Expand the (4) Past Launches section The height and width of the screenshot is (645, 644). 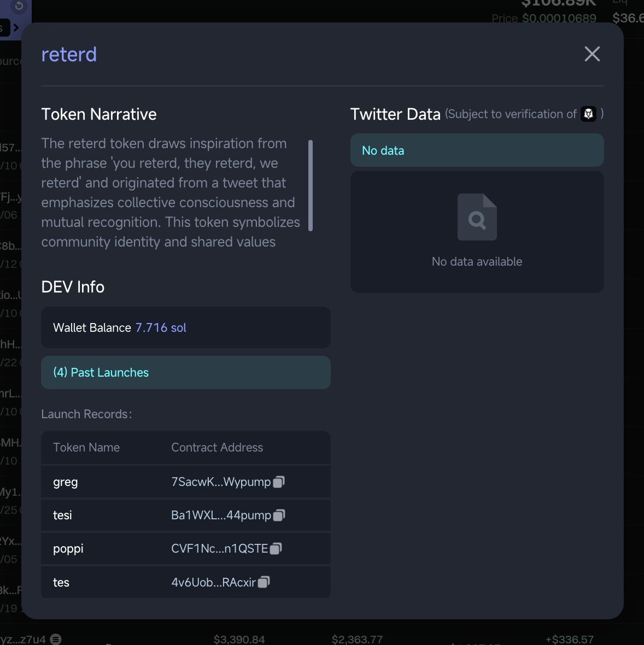tap(185, 372)
